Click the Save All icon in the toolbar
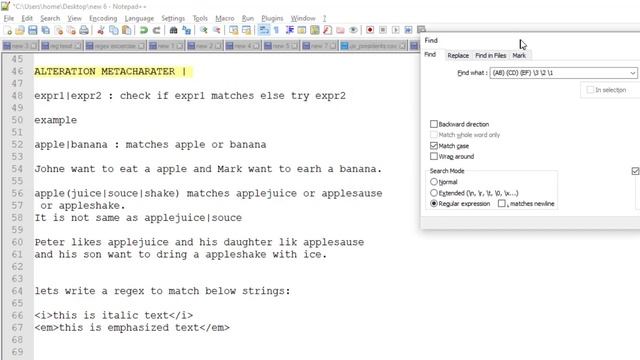The image size is (640, 360). point(45,30)
